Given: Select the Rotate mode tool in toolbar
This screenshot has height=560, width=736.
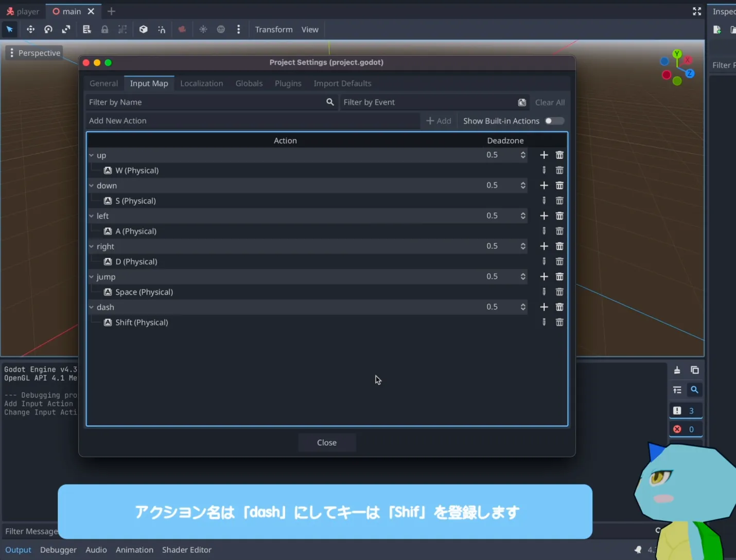Looking at the screenshot, I should 48,29.
